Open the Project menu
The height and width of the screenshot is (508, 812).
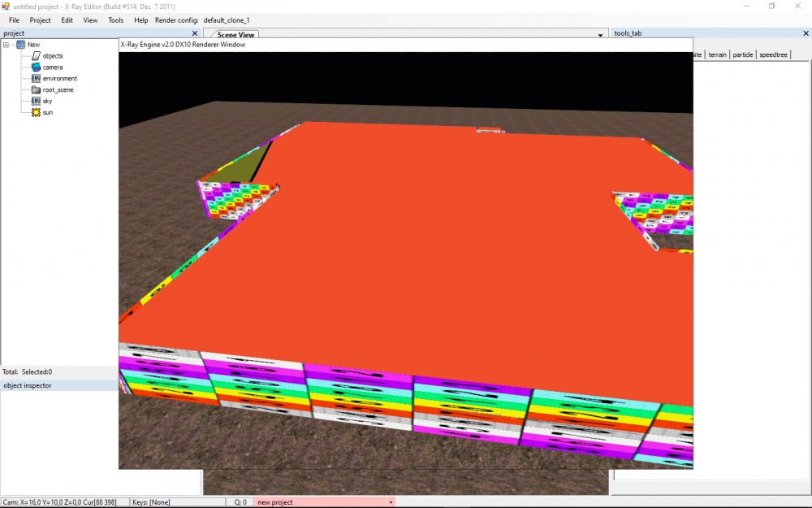tap(40, 20)
